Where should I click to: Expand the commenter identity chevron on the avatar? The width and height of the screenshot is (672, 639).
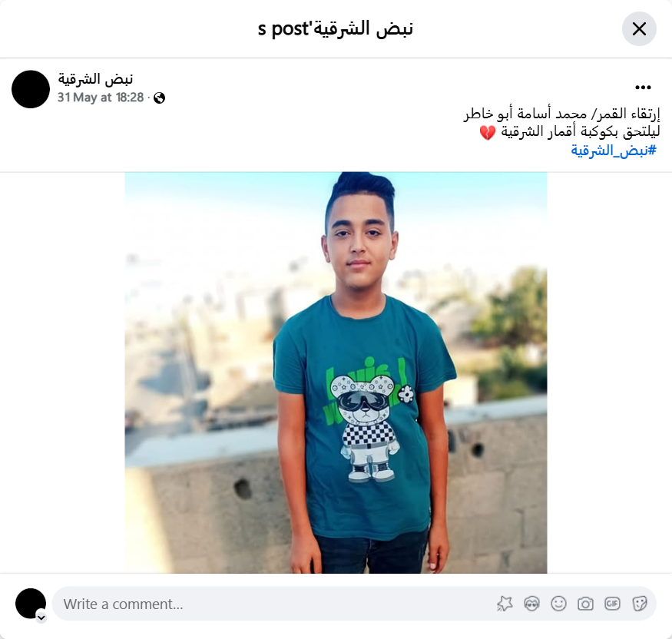point(41,617)
